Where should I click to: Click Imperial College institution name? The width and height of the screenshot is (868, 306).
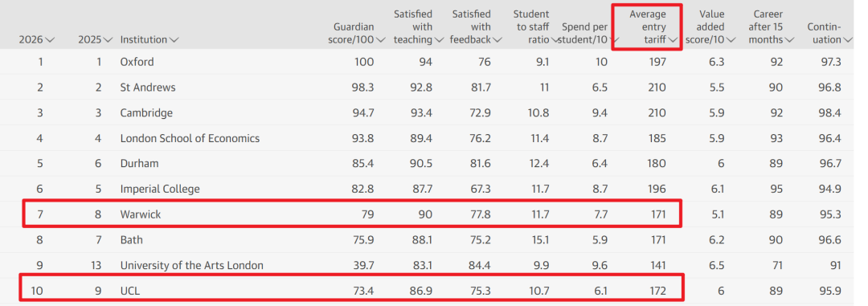160,190
